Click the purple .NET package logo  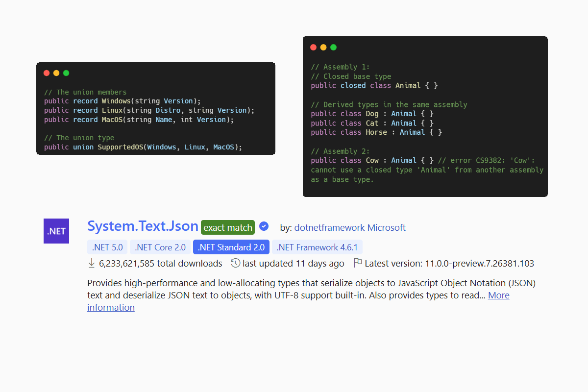[x=56, y=231]
